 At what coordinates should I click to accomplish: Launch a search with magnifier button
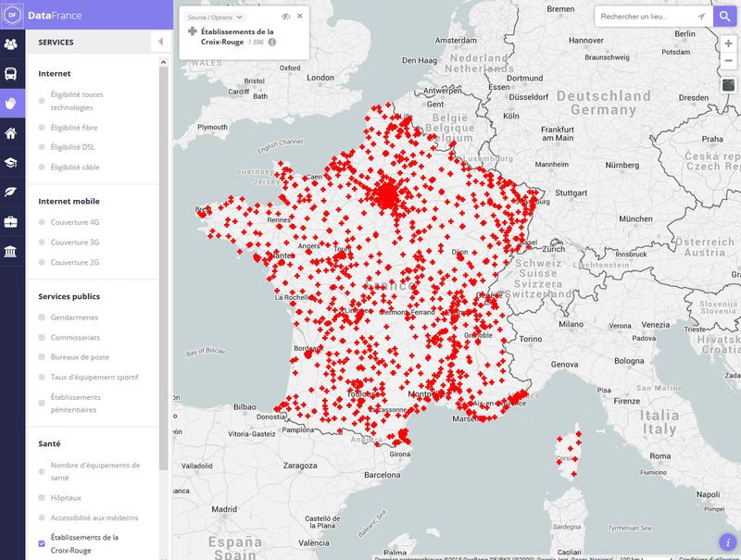[x=724, y=16]
